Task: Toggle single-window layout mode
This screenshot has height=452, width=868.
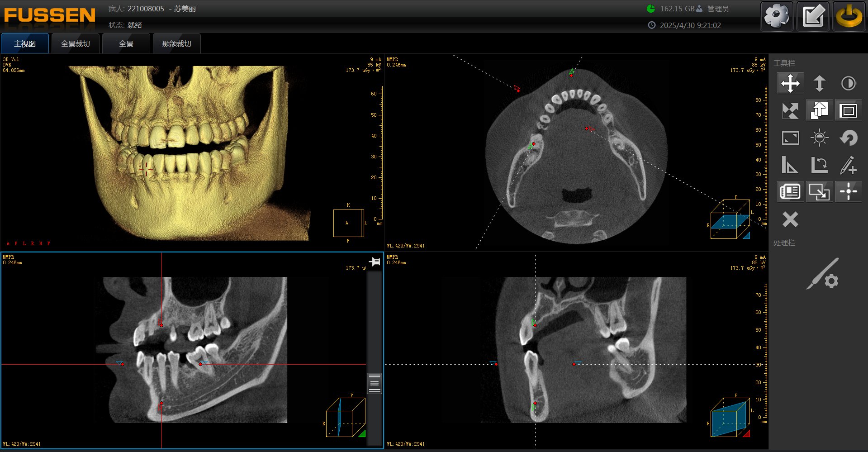Action: [849, 110]
